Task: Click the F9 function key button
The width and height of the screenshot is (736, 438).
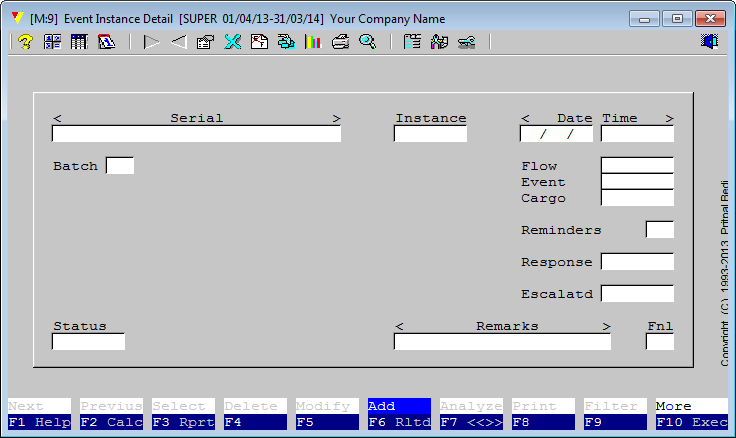Action: click(x=615, y=422)
